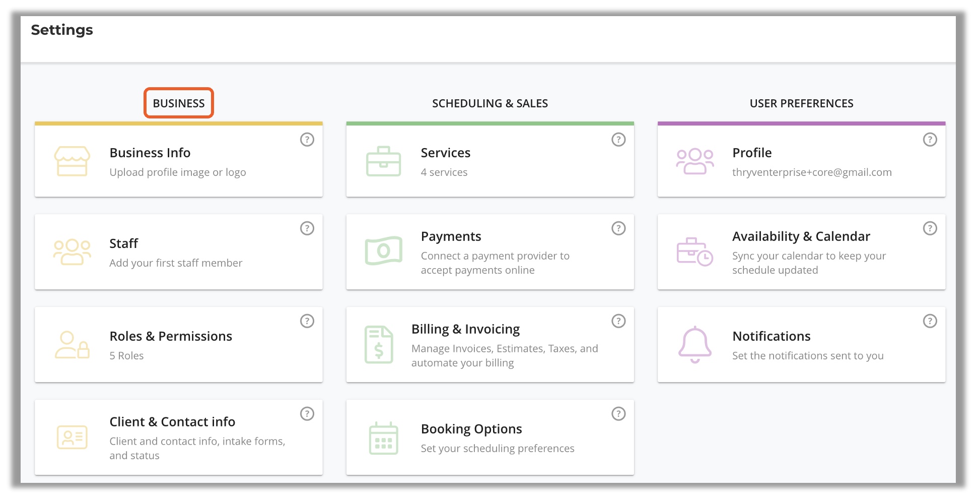Click the Roles & Permissions lock icon
Image resolution: width=980 pixels, height=497 pixels.
(72, 345)
